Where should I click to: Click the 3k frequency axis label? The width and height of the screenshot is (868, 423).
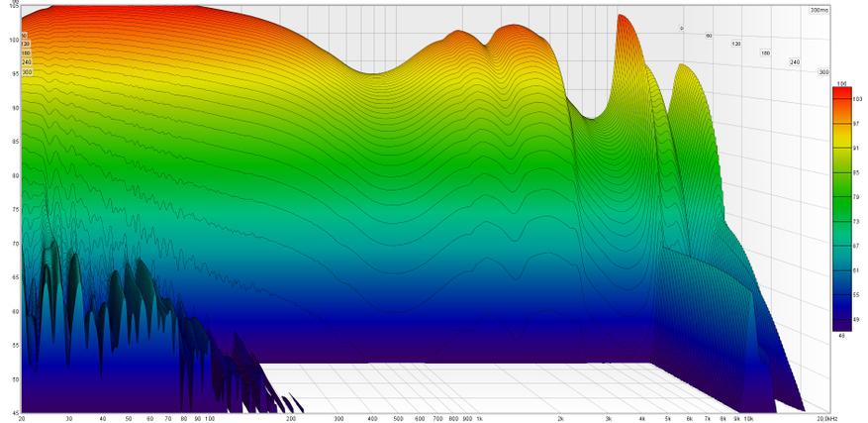click(609, 417)
